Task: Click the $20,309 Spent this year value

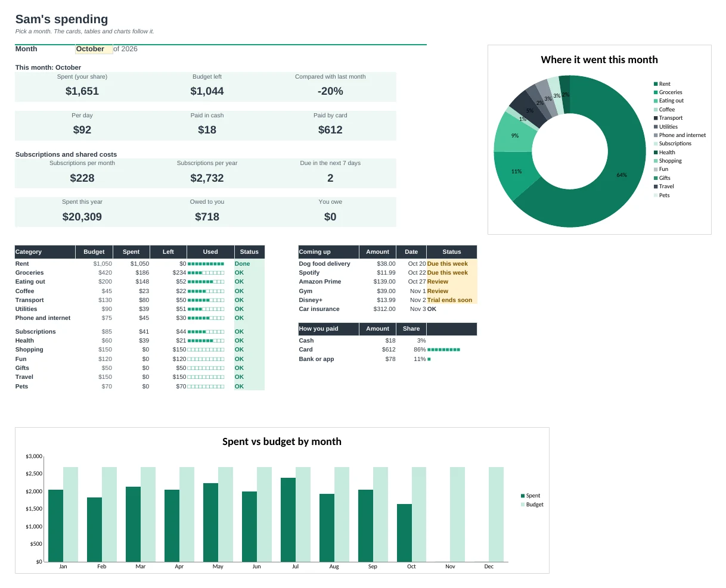Action: [82, 217]
